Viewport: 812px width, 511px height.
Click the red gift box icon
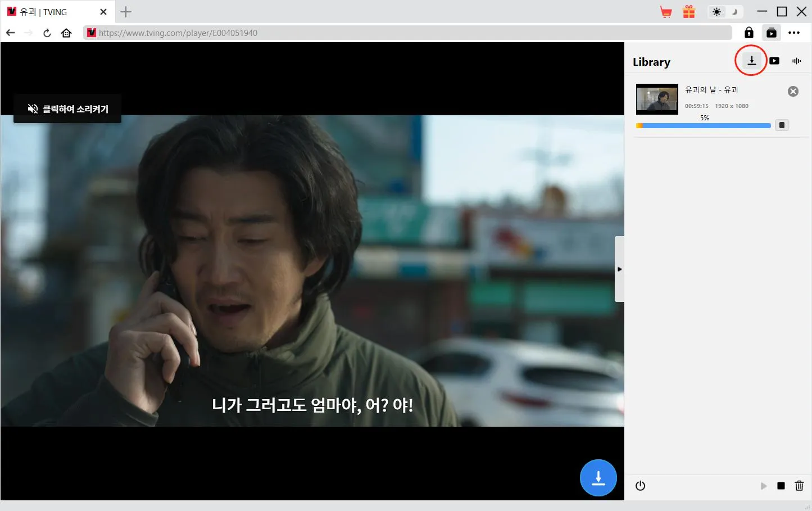(x=689, y=12)
